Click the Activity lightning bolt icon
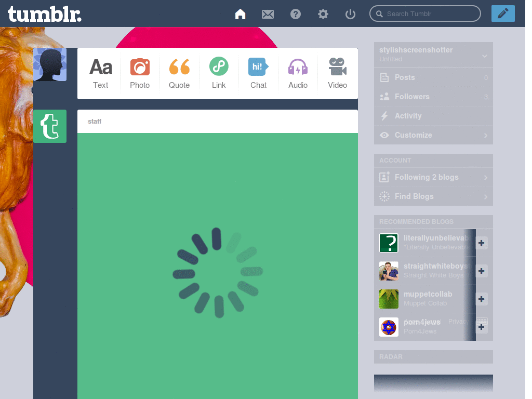 tap(384, 116)
